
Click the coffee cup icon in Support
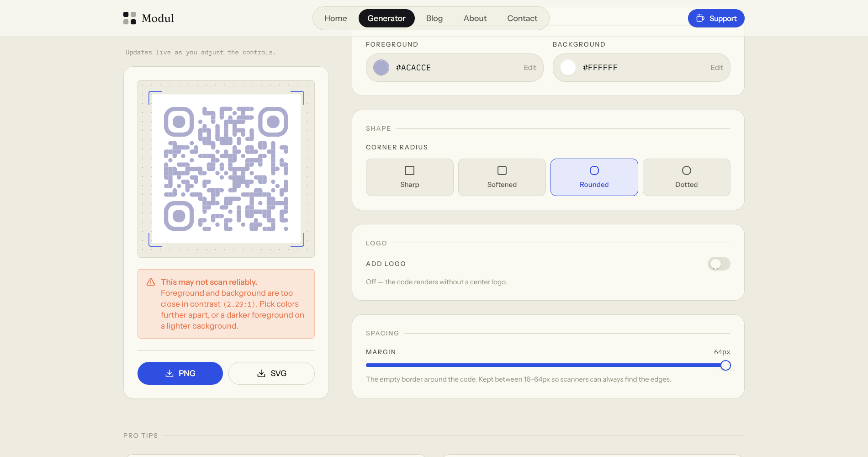(x=700, y=18)
